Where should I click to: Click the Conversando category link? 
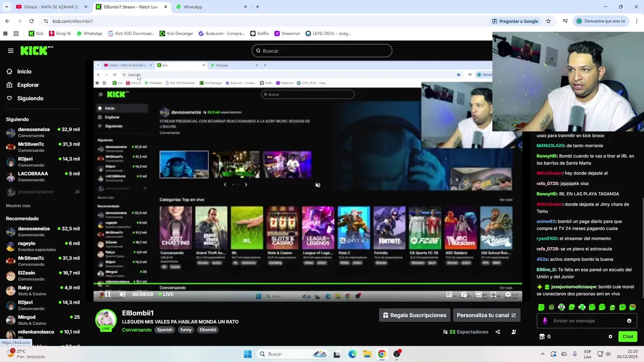pos(136,330)
